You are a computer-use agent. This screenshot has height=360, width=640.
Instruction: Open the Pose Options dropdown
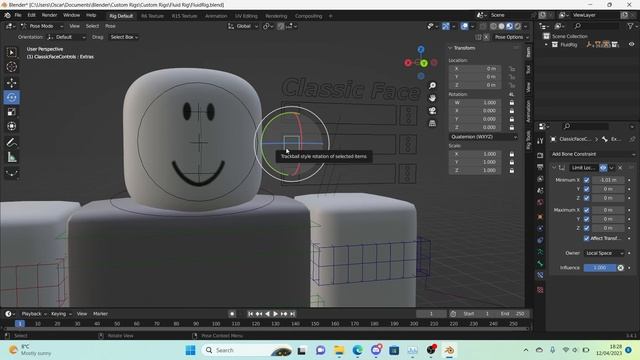click(511, 37)
